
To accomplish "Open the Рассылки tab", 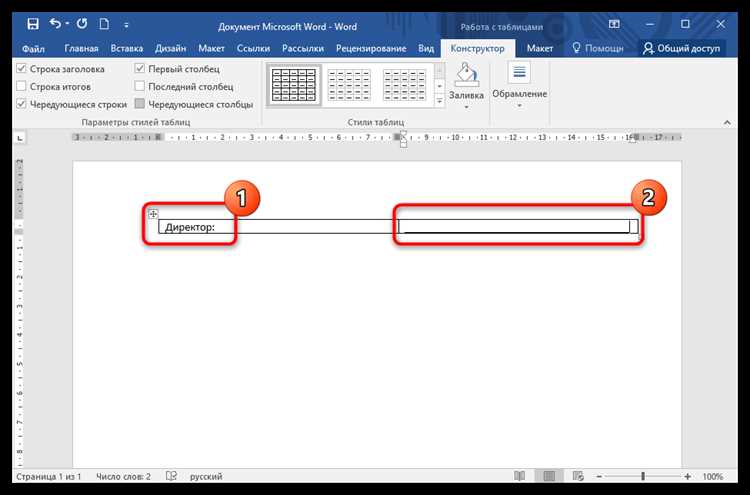I will click(x=303, y=49).
